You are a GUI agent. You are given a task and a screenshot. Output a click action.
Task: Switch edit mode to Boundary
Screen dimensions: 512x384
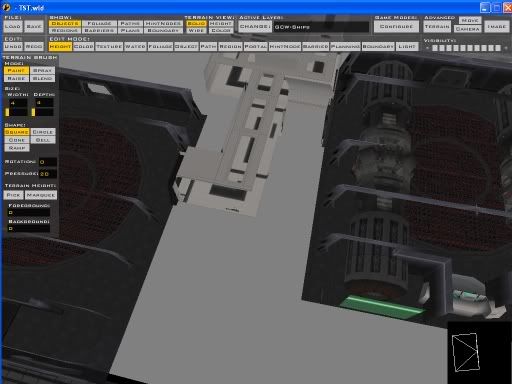pyautogui.click(x=378, y=47)
